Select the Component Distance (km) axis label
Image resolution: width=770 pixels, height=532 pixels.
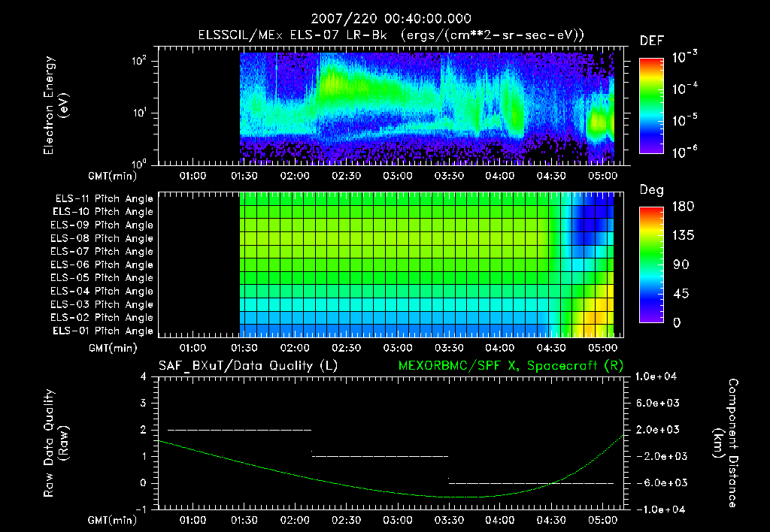(x=726, y=443)
